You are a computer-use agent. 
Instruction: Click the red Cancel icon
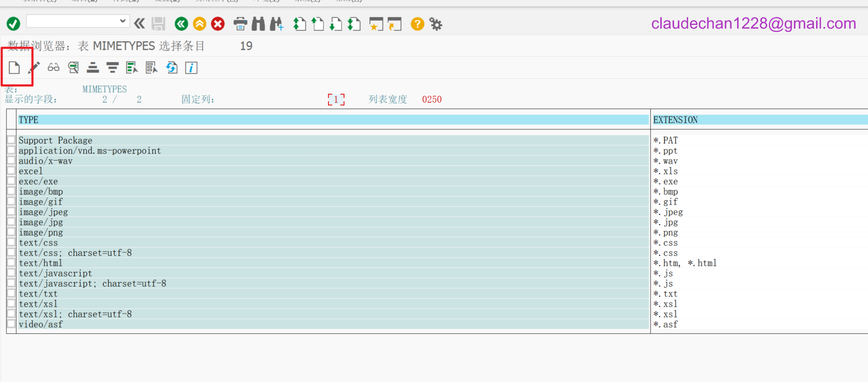tap(218, 24)
